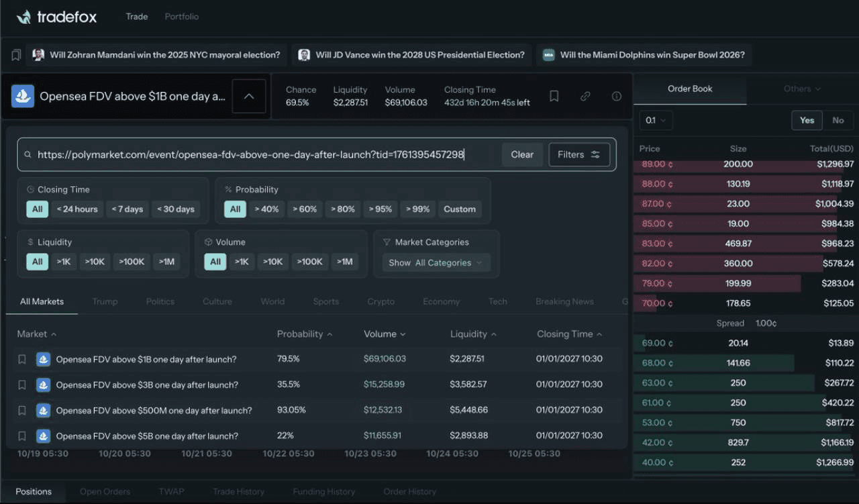Copy market link via chain icon

tap(585, 96)
